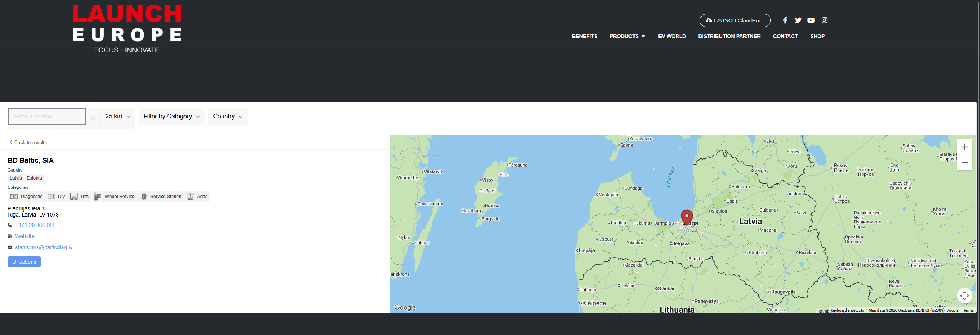Click the Diy category tag

tap(56, 197)
